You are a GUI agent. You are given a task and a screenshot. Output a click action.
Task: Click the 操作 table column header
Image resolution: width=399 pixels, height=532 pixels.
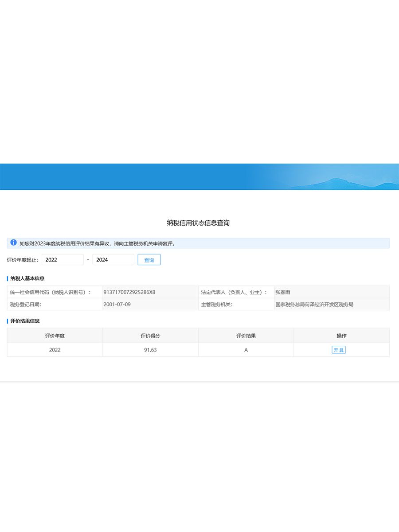pos(341,336)
